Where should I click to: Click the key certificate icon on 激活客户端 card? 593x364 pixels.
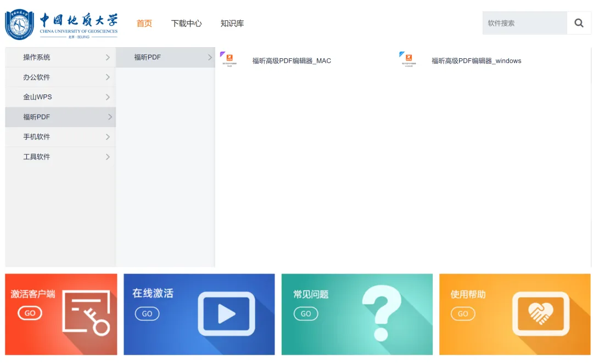86,313
